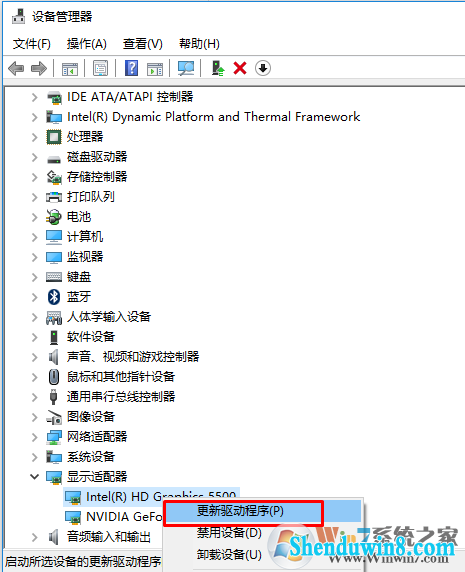This screenshot has height=572, width=465.
Task: Click the down arrow disable device icon
Action: tap(263, 68)
